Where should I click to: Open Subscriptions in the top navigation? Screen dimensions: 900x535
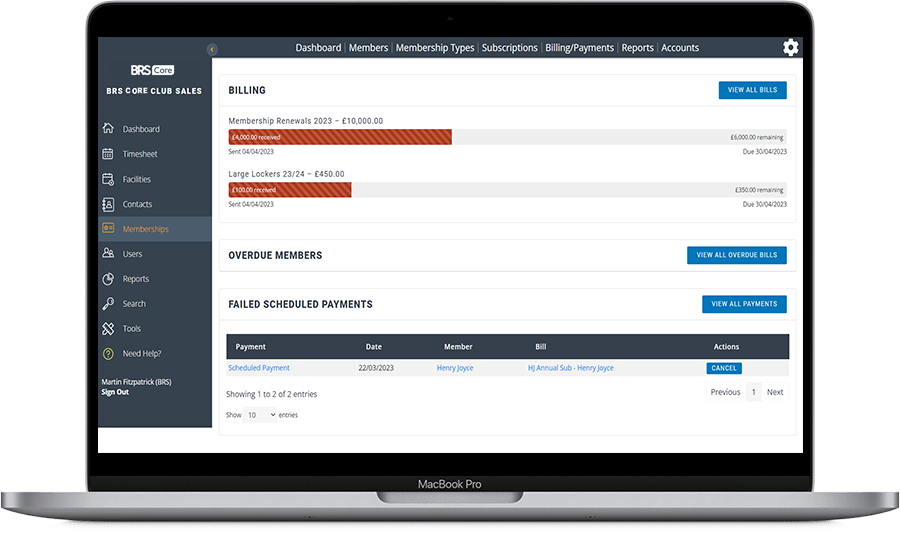[x=509, y=48]
